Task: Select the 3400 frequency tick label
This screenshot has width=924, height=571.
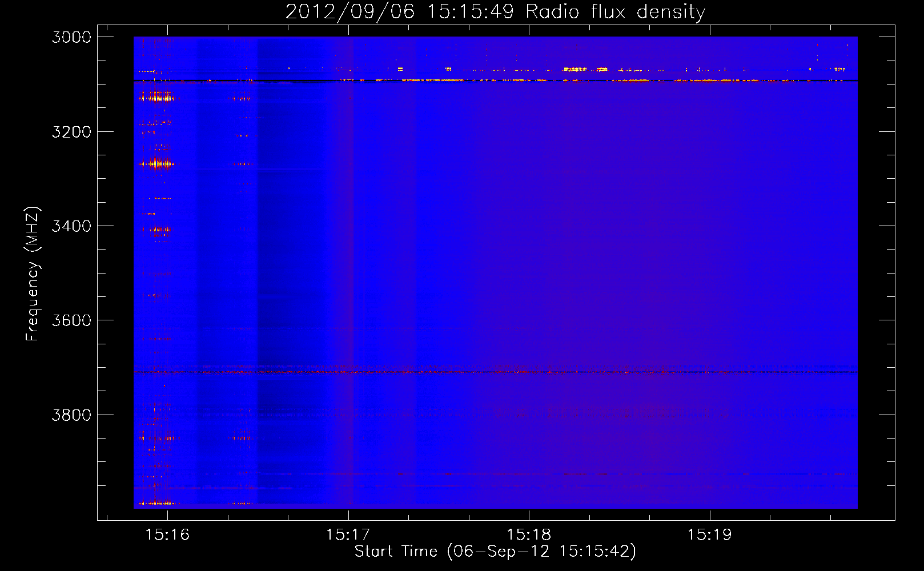Action: [71, 226]
